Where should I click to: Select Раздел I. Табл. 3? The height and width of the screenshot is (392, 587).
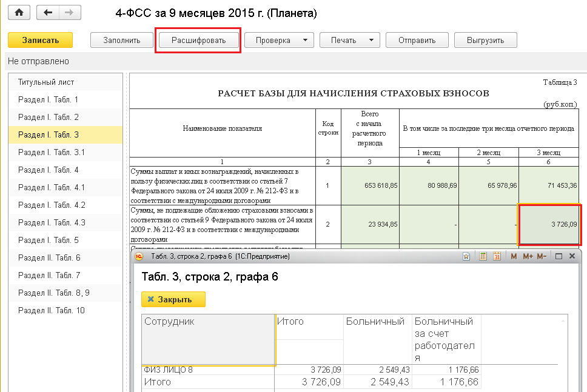[65, 135]
